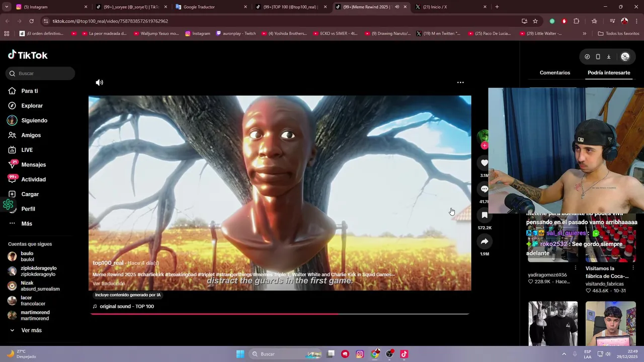Open Todos los favoritos folder

click(618, 34)
